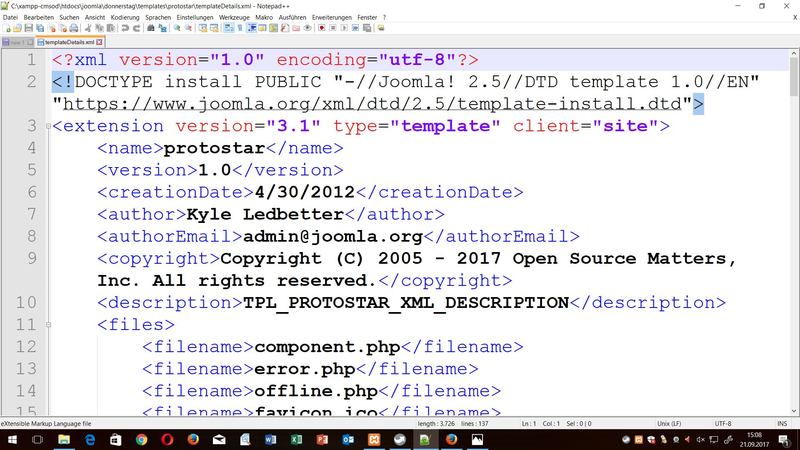Click the New file toolbar icon
The image size is (800, 450).
(x=5, y=30)
